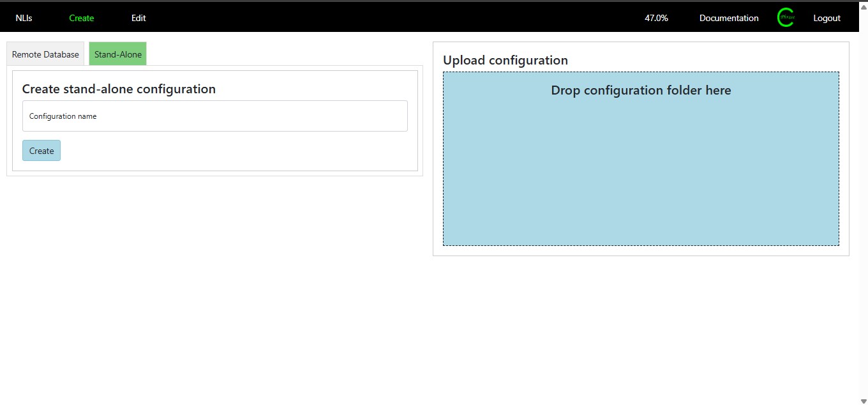
Task: Click the 47.0% usage indicator
Action: click(656, 18)
